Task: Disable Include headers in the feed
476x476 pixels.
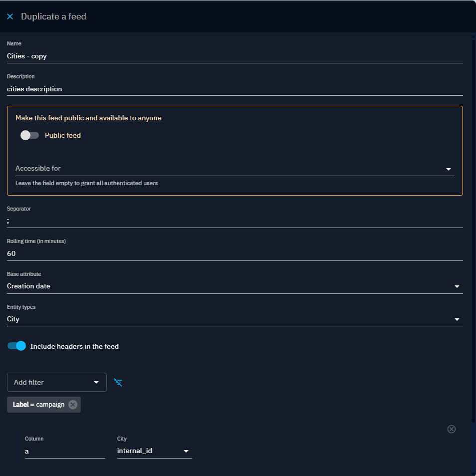Action: (16, 346)
